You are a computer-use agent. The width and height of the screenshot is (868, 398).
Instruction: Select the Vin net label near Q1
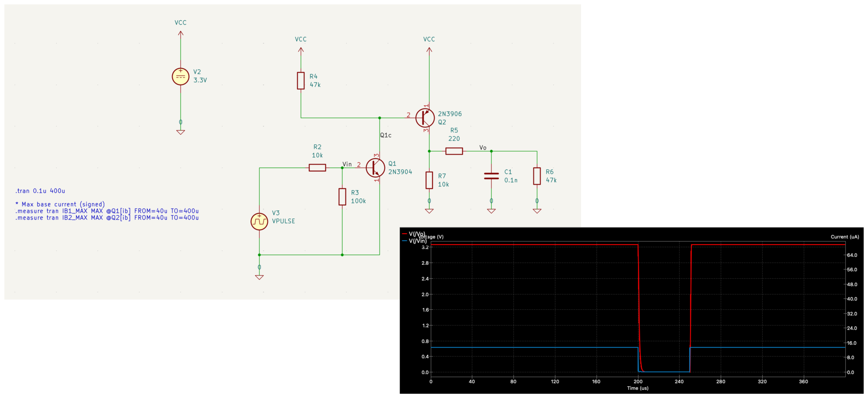[347, 164]
